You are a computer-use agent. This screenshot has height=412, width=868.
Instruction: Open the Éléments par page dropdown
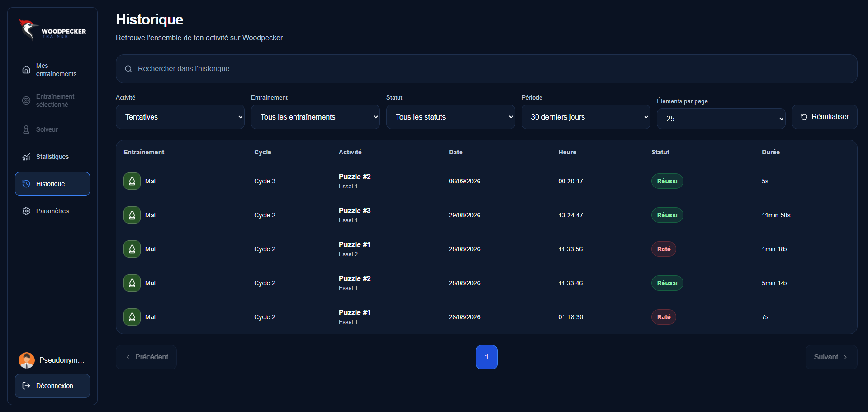pos(721,119)
